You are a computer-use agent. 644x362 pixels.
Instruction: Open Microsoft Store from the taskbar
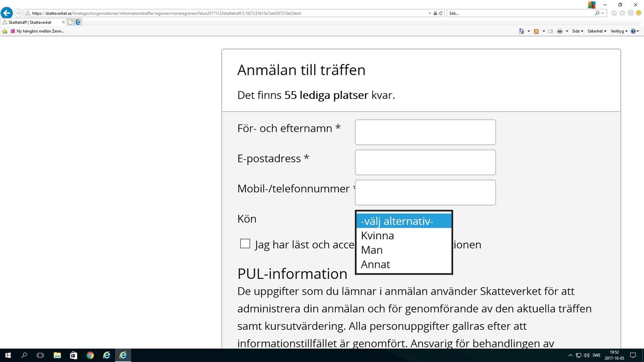(x=74, y=355)
